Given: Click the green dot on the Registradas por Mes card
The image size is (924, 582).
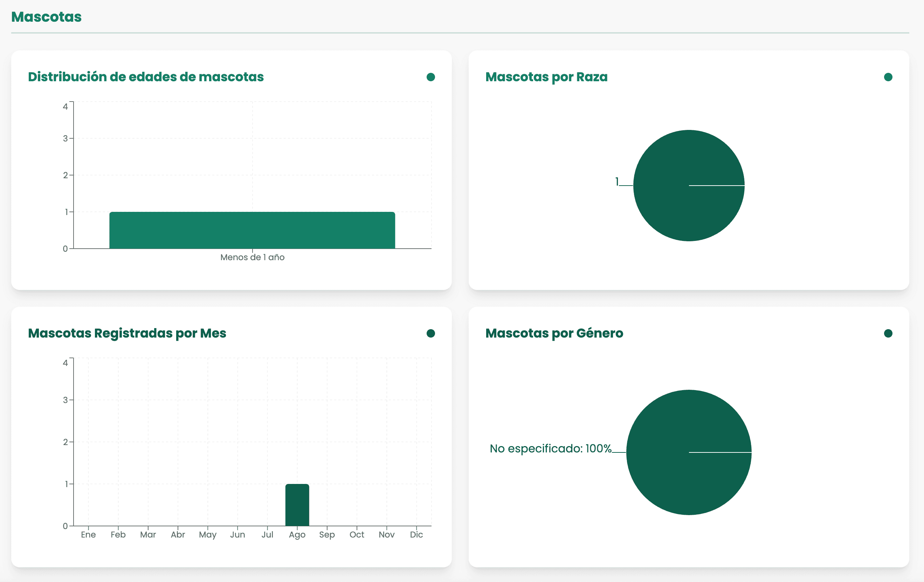Looking at the screenshot, I should point(430,333).
